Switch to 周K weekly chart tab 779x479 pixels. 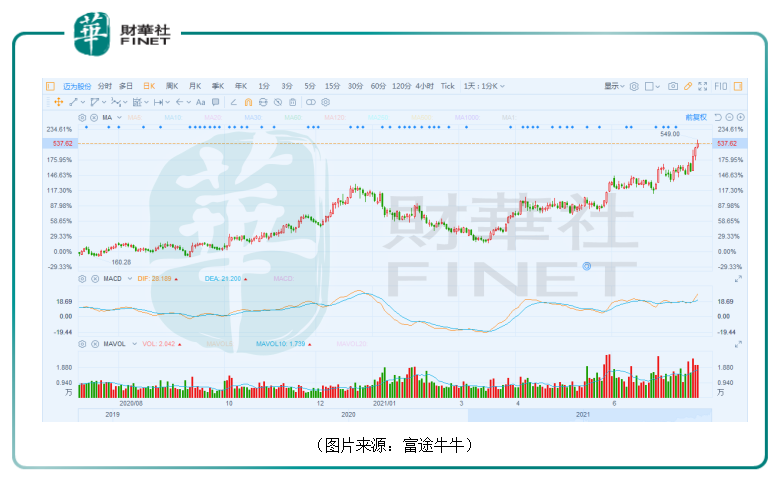(x=171, y=86)
